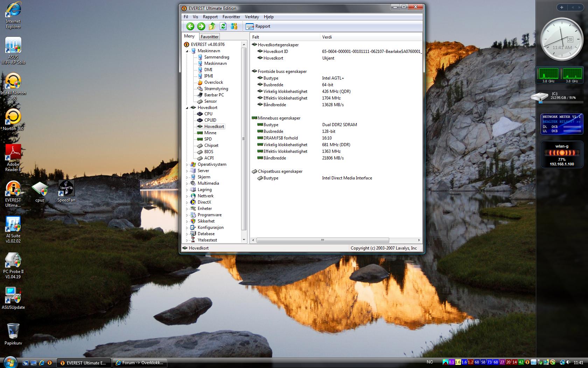Open the Vis menu

(195, 17)
